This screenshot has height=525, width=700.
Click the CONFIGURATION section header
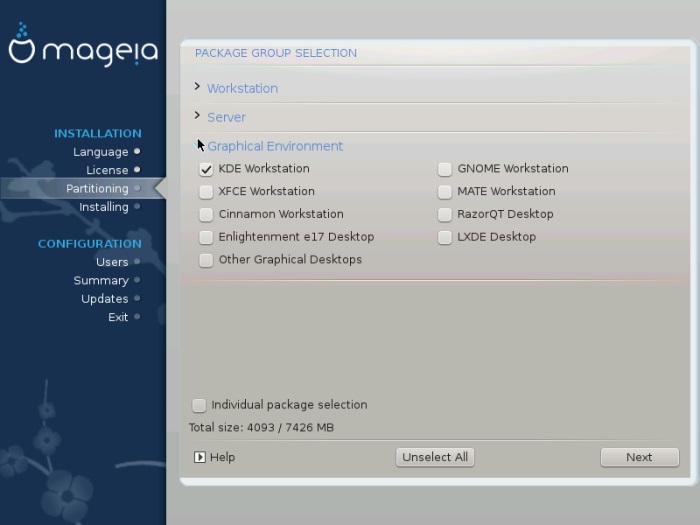pyautogui.click(x=90, y=244)
